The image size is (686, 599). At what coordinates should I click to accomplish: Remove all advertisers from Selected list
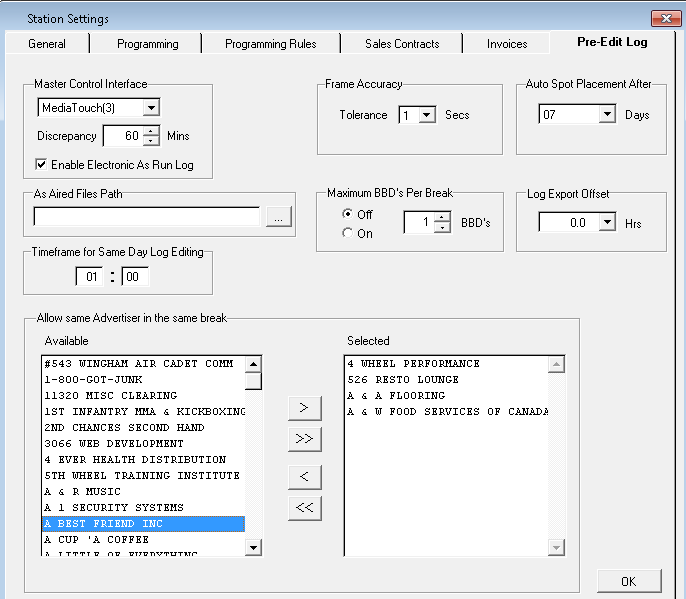pos(304,508)
